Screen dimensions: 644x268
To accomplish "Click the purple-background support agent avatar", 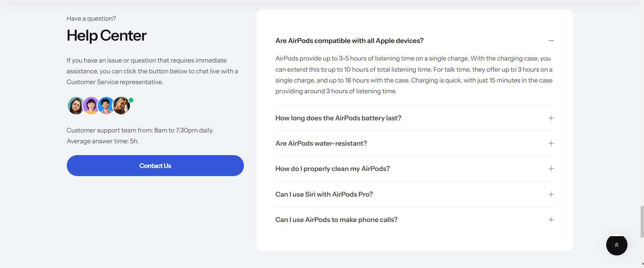I will click(x=91, y=106).
